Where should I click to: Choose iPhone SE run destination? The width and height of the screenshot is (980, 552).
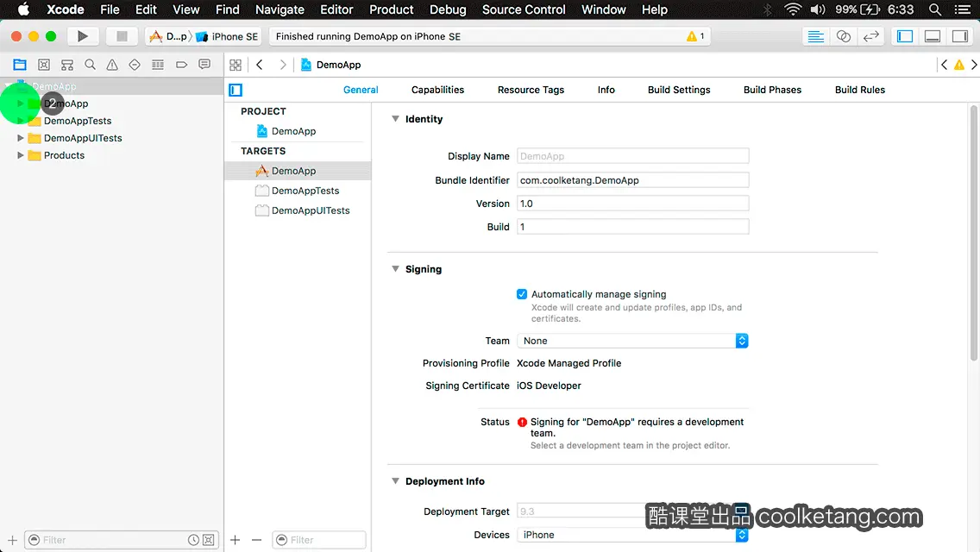click(228, 36)
